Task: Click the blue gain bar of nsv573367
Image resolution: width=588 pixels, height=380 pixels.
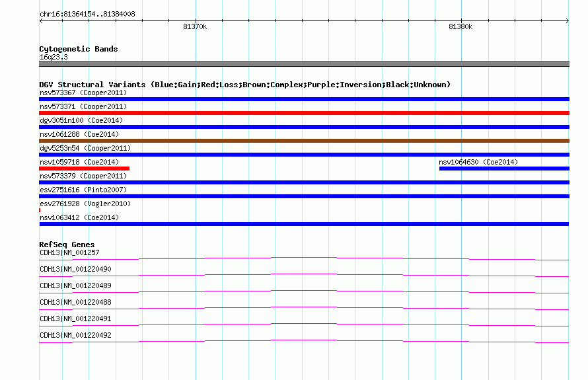Action: [x=304, y=99]
